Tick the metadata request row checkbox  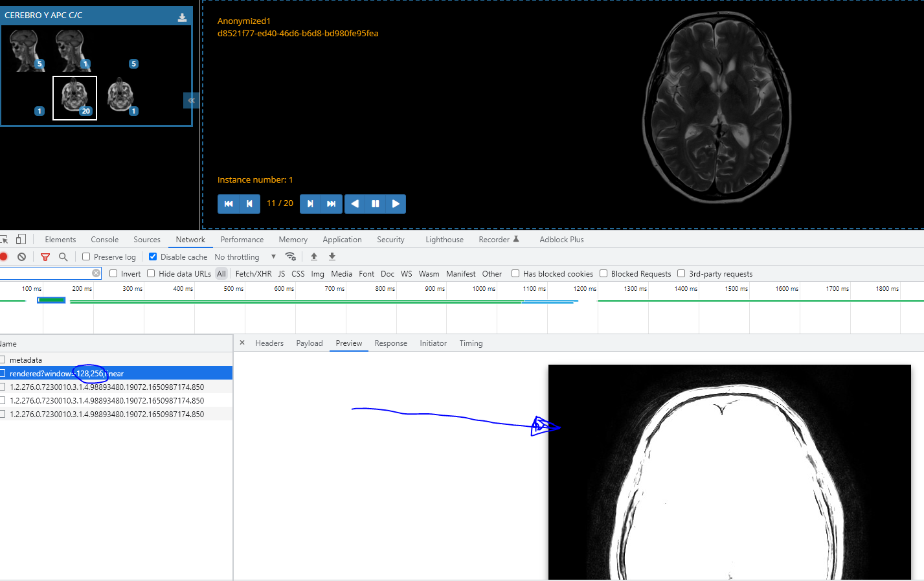3,359
